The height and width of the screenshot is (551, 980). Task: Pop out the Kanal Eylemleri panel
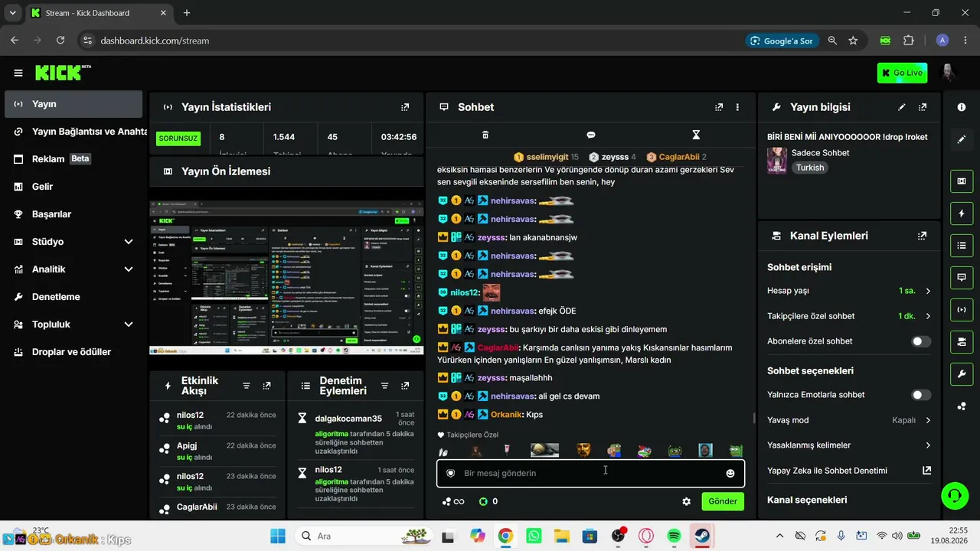(x=923, y=236)
